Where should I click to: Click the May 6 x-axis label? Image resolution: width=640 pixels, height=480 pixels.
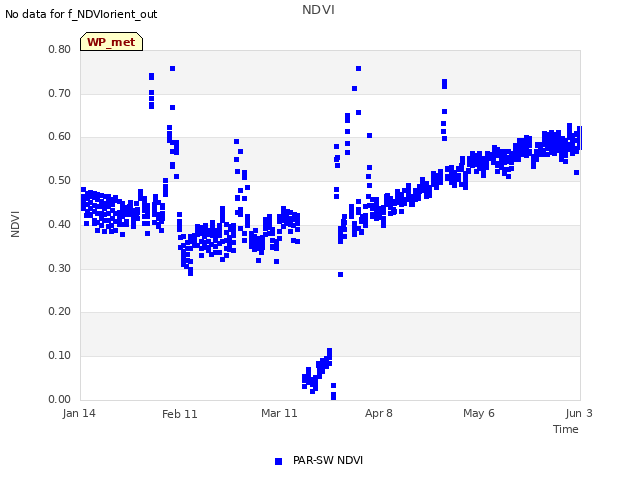click(x=479, y=413)
